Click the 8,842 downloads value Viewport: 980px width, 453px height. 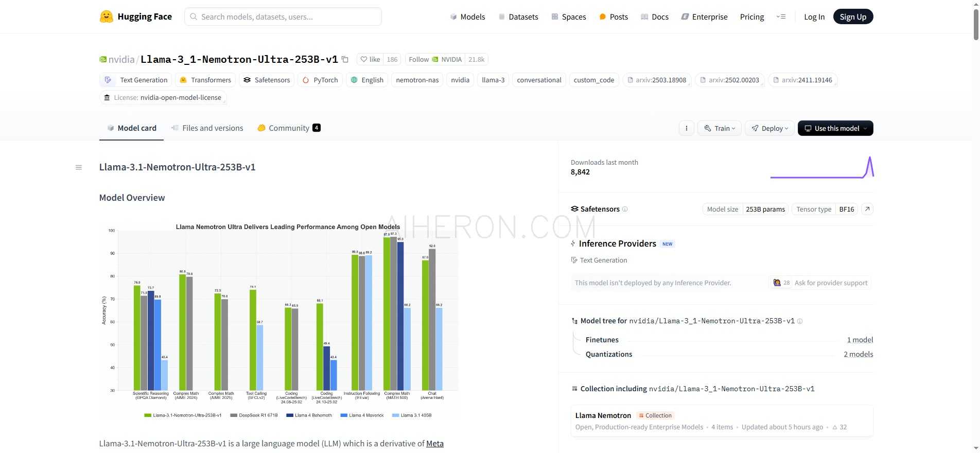point(580,172)
